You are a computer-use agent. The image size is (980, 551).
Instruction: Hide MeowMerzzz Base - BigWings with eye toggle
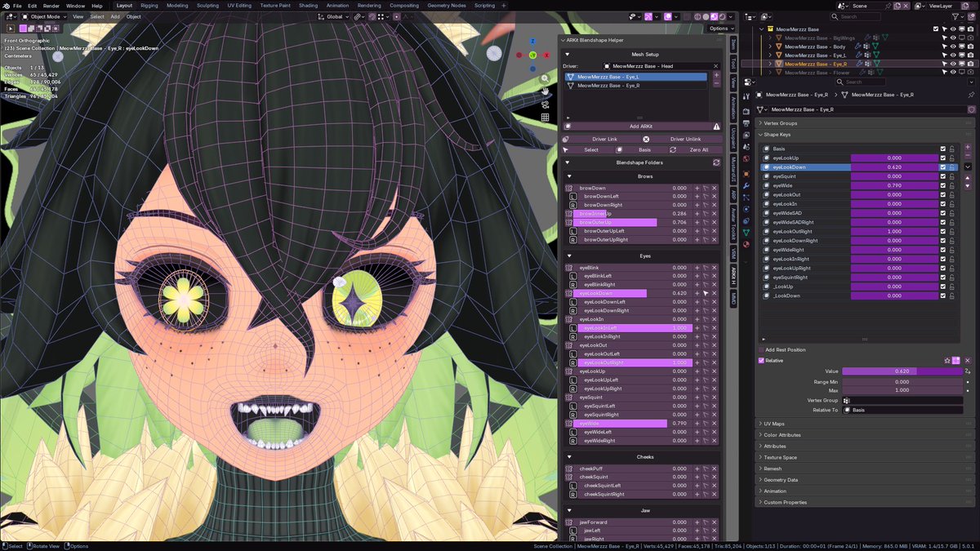coord(952,38)
